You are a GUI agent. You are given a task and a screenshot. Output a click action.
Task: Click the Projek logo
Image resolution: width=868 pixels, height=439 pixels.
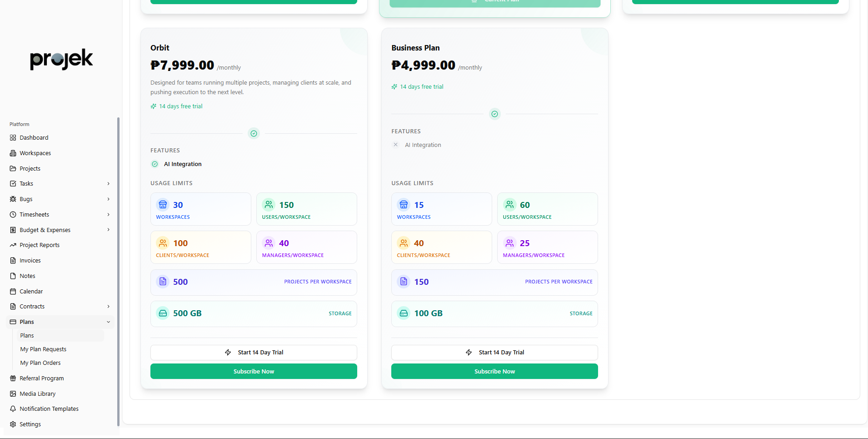tap(61, 59)
